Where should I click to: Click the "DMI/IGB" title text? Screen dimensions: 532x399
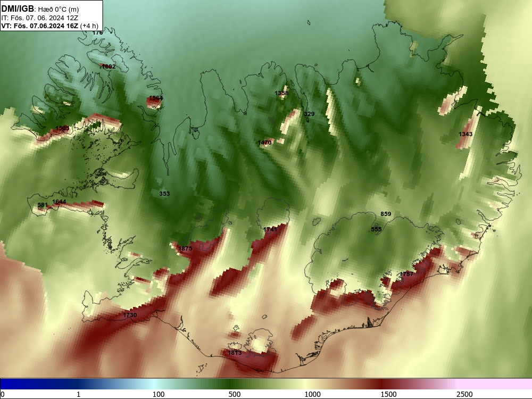18,9
